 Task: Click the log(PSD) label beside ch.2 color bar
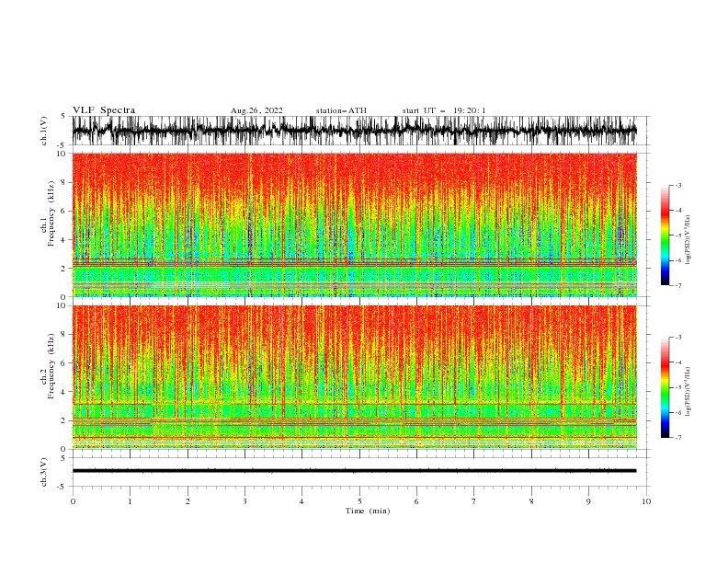(x=688, y=391)
